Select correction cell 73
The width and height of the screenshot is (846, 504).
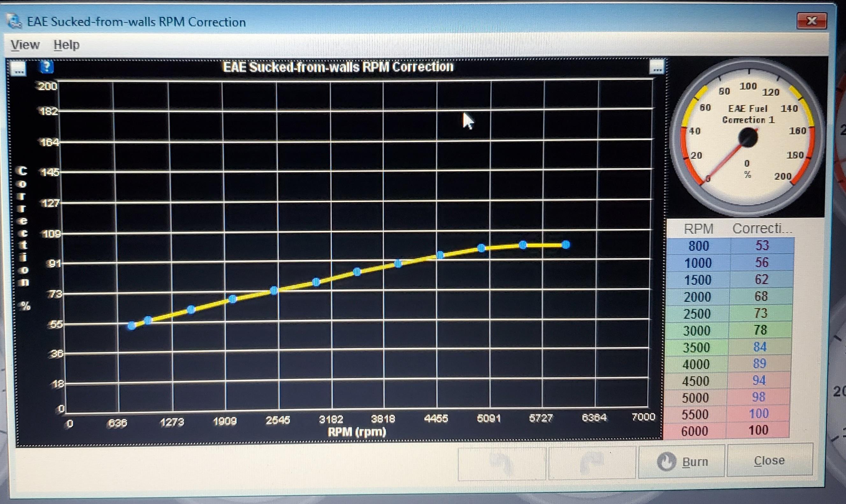(x=761, y=313)
